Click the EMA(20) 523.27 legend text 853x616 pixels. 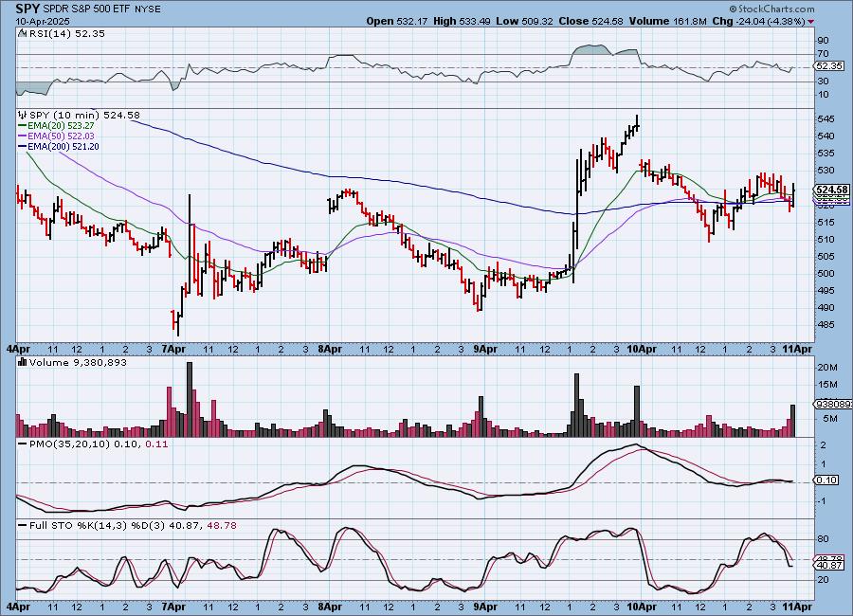[x=64, y=126]
